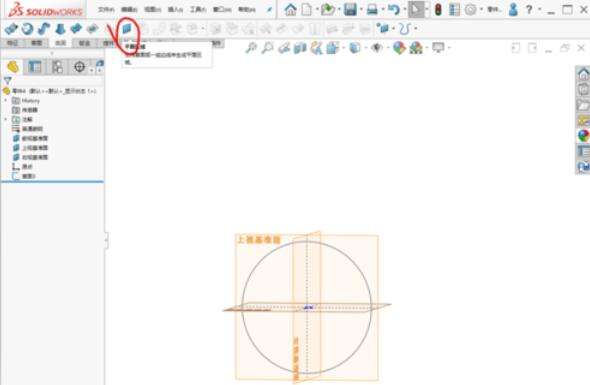
Task: Expand the Open dropdown arrow
Action: pyautogui.click(x=339, y=9)
